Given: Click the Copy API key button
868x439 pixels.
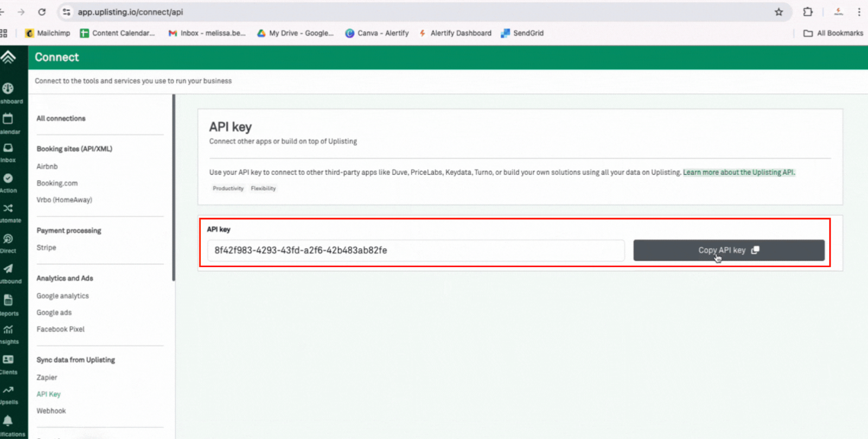Looking at the screenshot, I should (728, 250).
